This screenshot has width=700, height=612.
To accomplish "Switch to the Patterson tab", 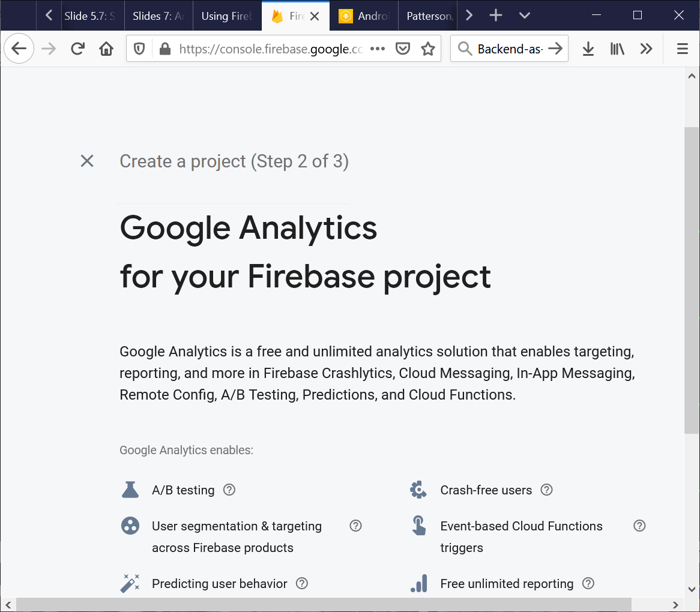I will point(429,16).
